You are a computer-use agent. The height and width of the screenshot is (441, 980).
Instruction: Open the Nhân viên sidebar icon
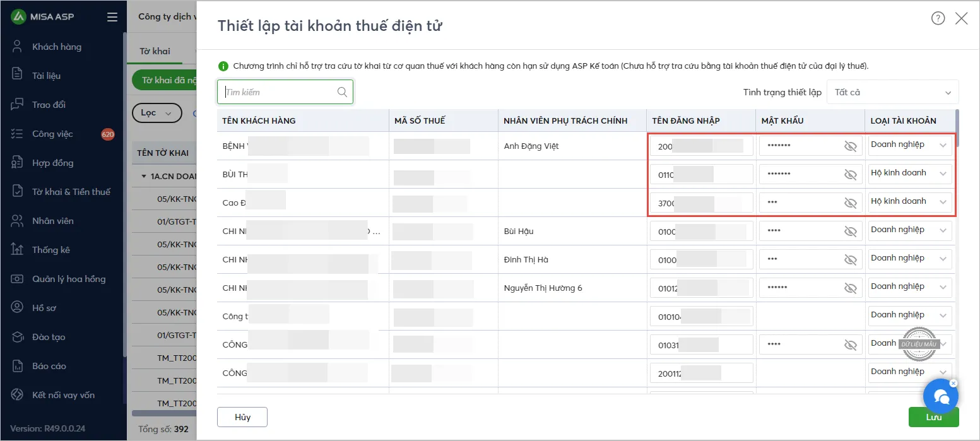pos(18,221)
